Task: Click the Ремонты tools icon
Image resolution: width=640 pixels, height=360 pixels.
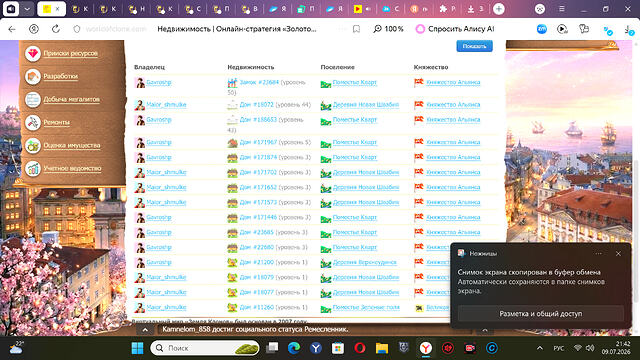Action: (x=33, y=122)
